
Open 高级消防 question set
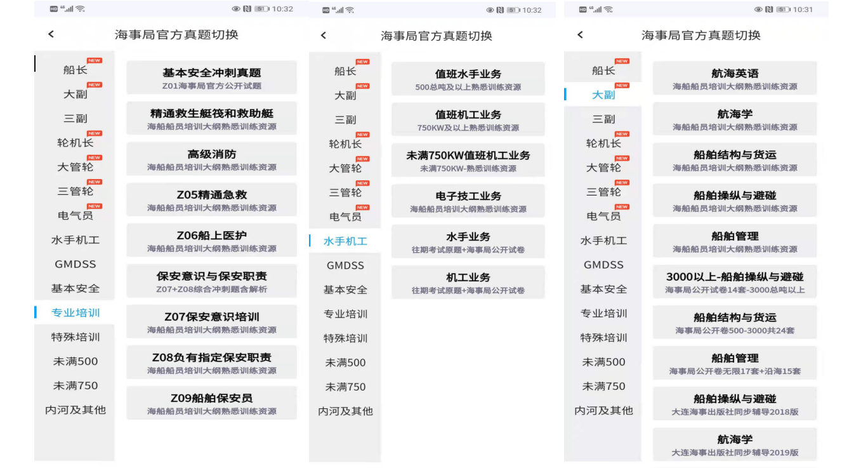click(212, 159)
